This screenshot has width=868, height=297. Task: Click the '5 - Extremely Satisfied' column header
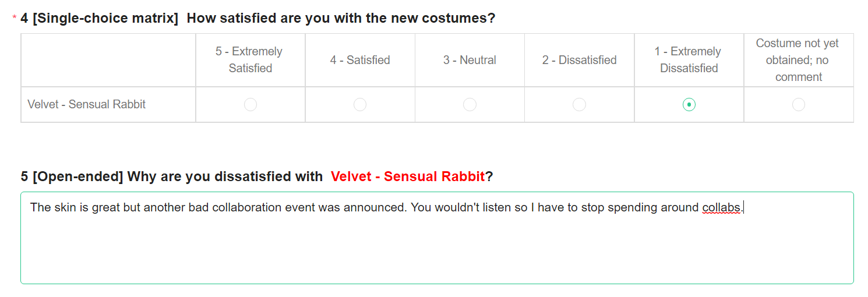pos(250,60)
